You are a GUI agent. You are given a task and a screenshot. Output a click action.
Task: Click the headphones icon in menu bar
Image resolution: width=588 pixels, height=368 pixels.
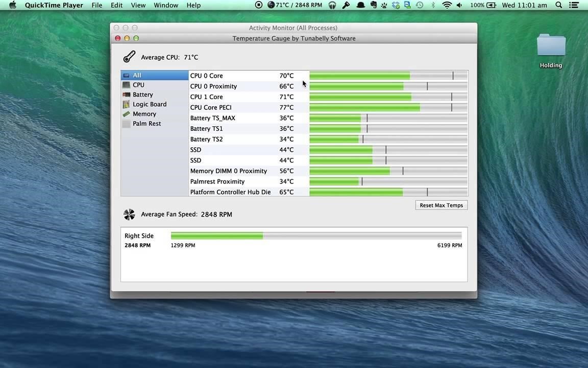pos(332,5)
